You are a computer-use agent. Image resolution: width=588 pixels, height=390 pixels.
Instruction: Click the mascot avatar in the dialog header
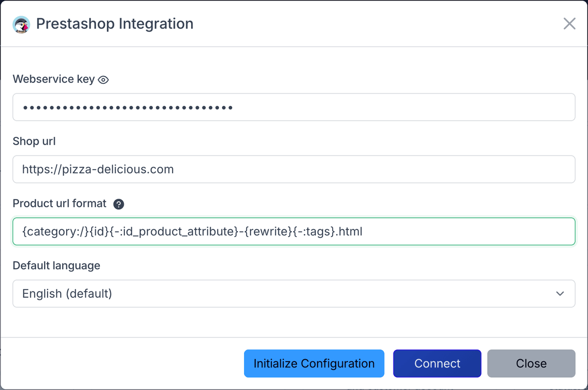(x=22, y=24)
